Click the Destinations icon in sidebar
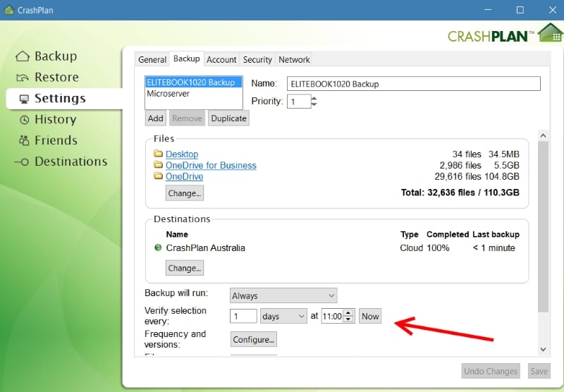The width and height of the screenshot is (564, 392). [22, 162]
